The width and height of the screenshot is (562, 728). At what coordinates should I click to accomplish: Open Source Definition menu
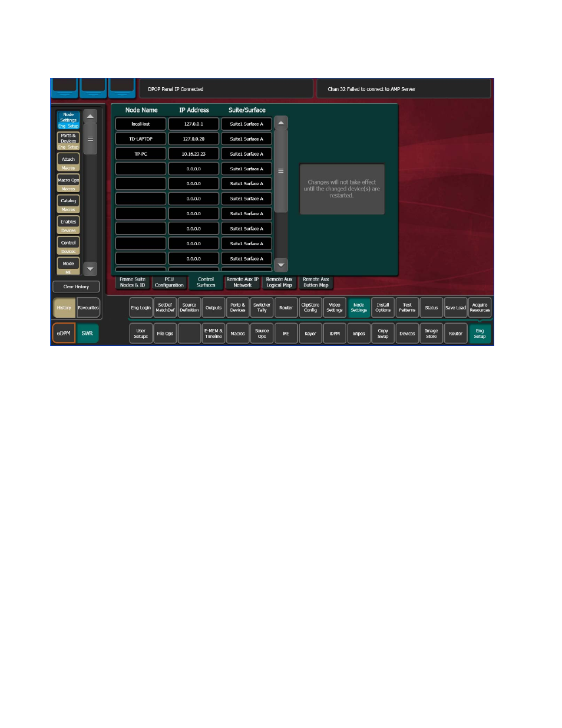(189, 308)
